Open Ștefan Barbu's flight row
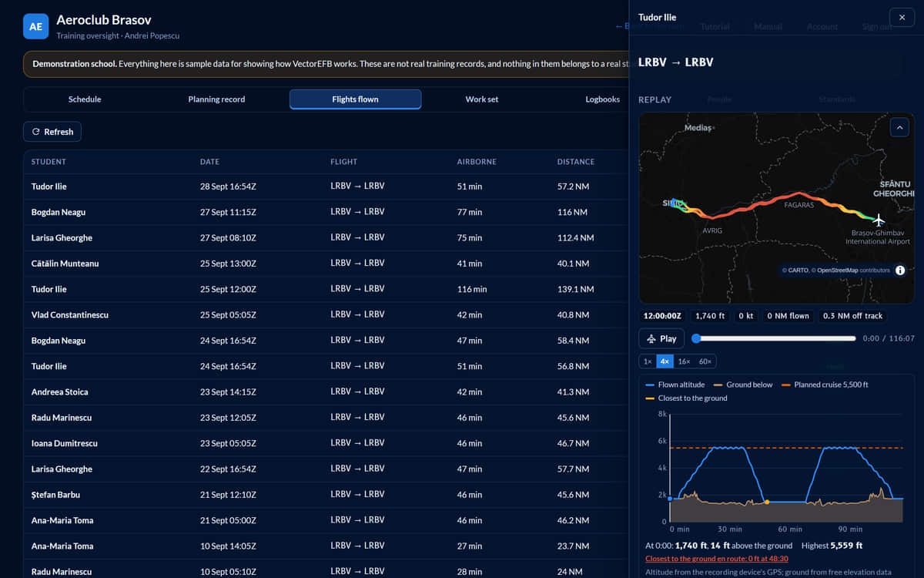The height and width of the screenshot is (578, 924). [x=326, y=495]
